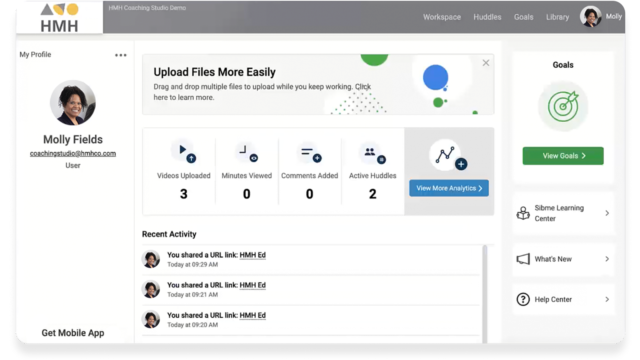Click avatar beside the 09:20 AM activity

pos(151,320)
